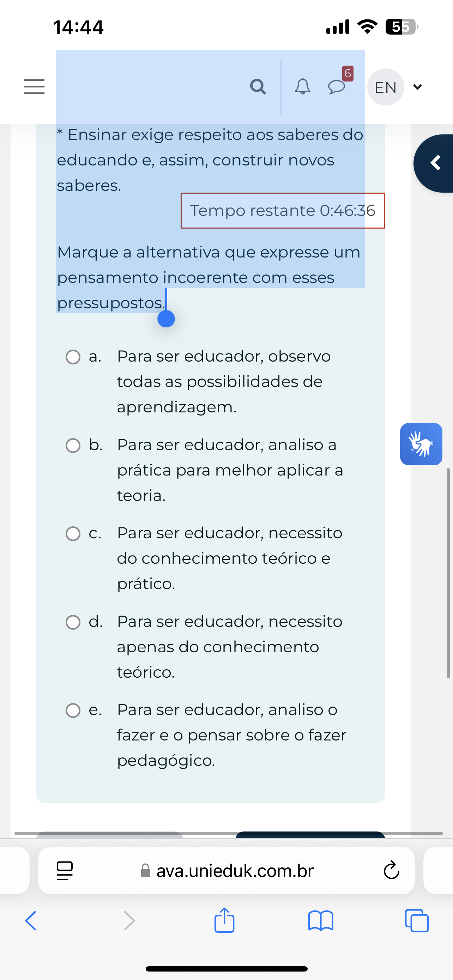453x980 pixels.
Task: Tap the search magnifier icon
Action: (258, 87)
